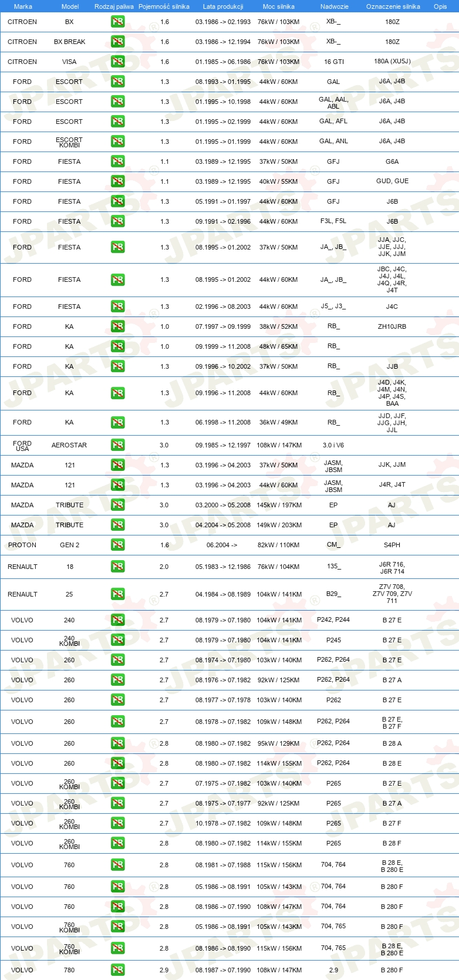Screen dimensions: 459x980
Task: Click the Nadwozie column header
Action: (x=335, y=6)
